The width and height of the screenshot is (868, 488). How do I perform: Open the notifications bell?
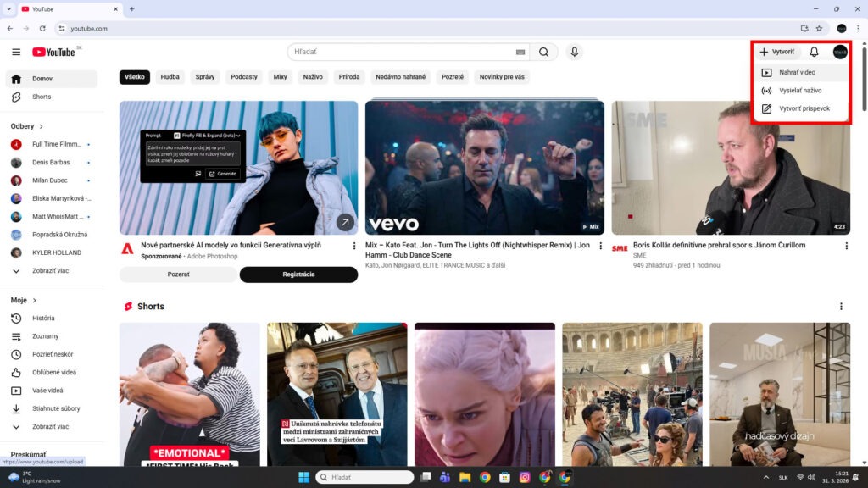pos(813,52)
